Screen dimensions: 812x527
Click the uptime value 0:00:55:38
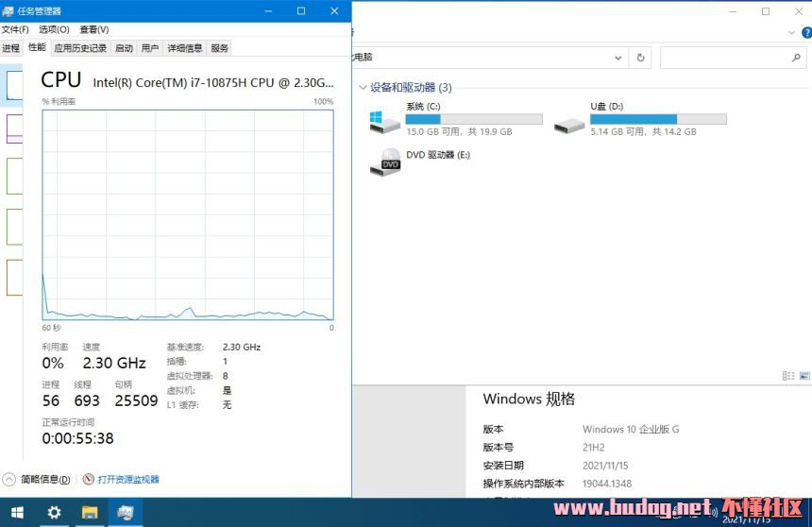pos(77,438)
